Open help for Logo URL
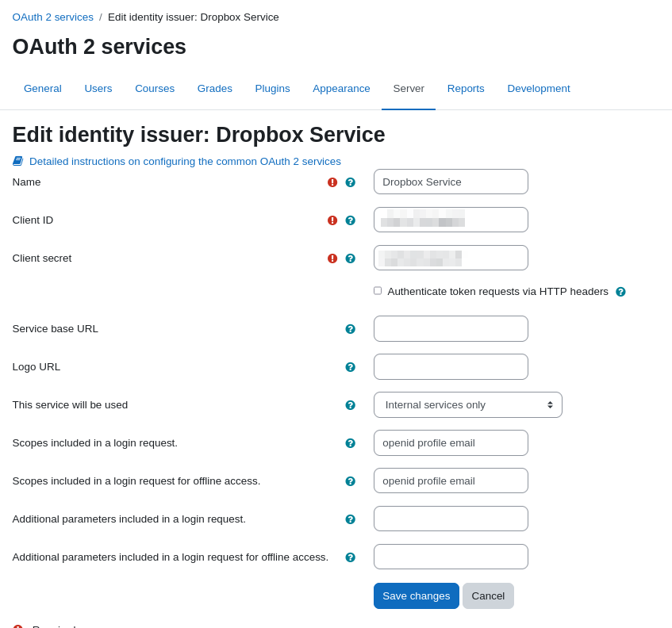The image size is (672, 628). pos(350,367)
